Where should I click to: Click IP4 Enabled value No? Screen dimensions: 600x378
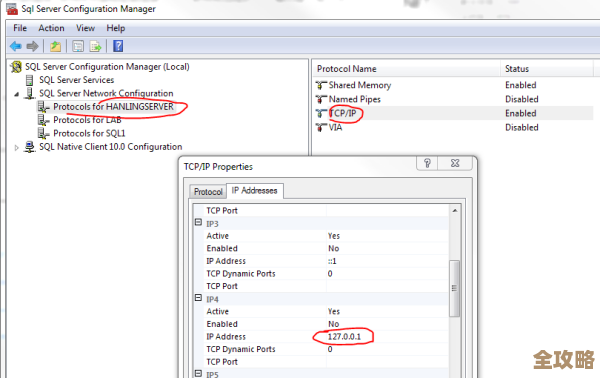(x=334, y=324)
